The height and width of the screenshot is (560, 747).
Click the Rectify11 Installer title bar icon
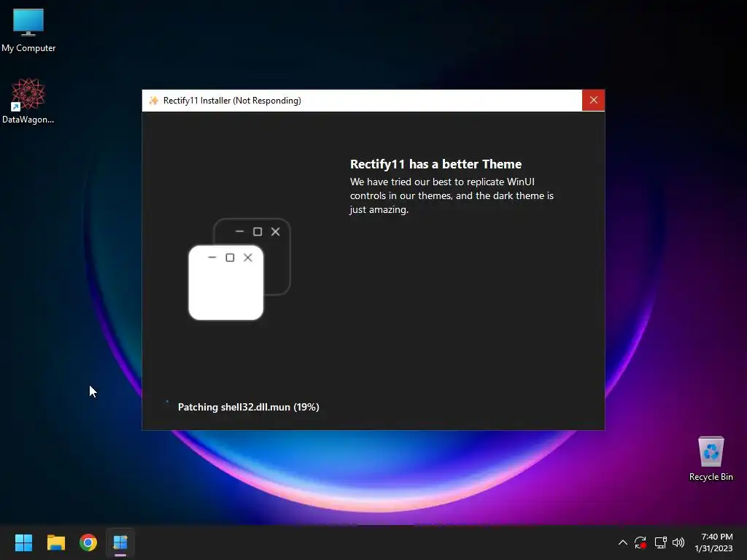click(153, 101)
